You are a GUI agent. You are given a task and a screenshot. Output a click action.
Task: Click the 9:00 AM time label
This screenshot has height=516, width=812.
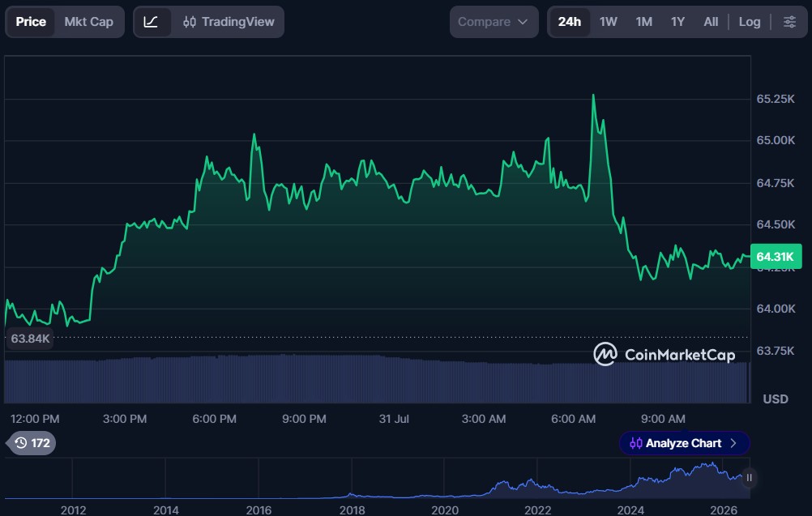(x=663, y=419)
